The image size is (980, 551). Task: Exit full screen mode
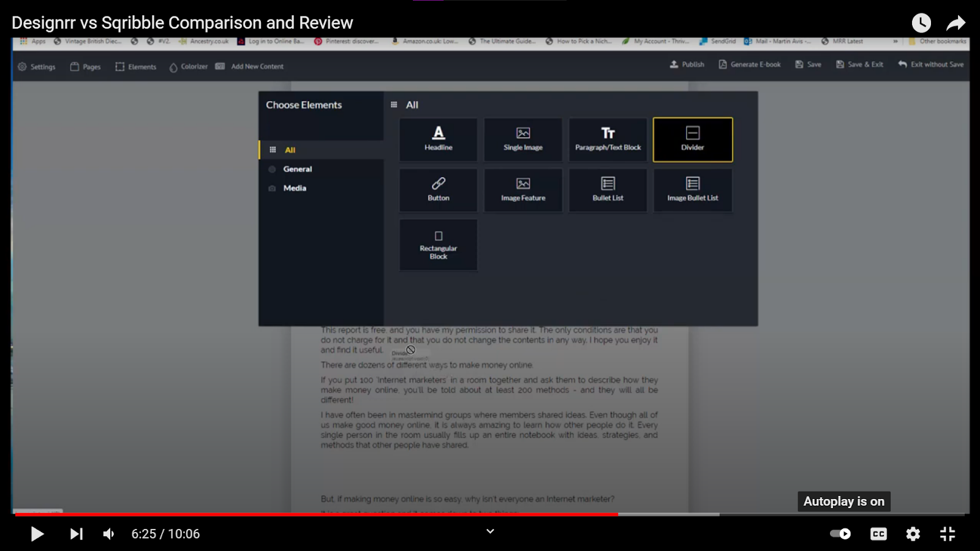tap(948, 534)
